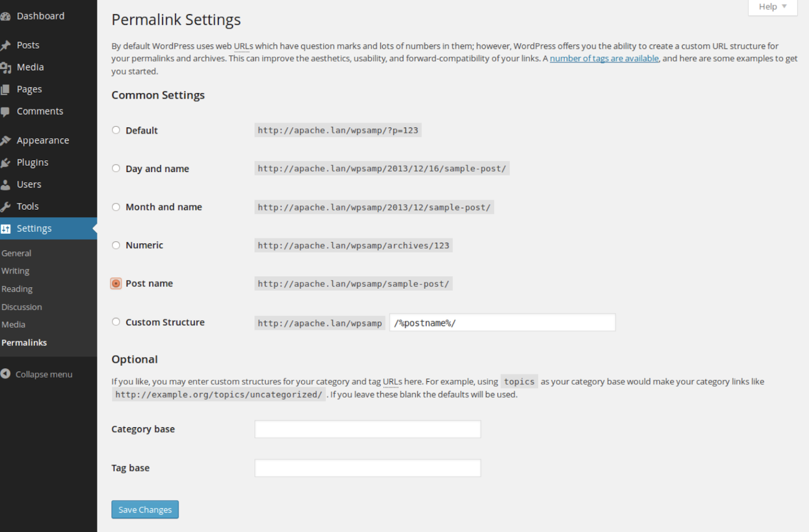
Task: Click the Tools wrench icon
Action: coord(6,206)
